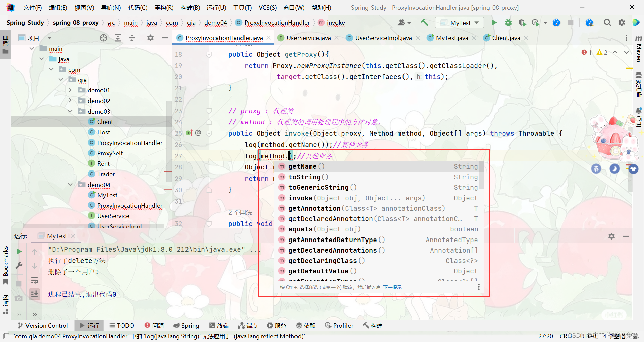Screen dimensions: 644x342
Task: Run MyTest with coverage
Action: pos(522,22)
